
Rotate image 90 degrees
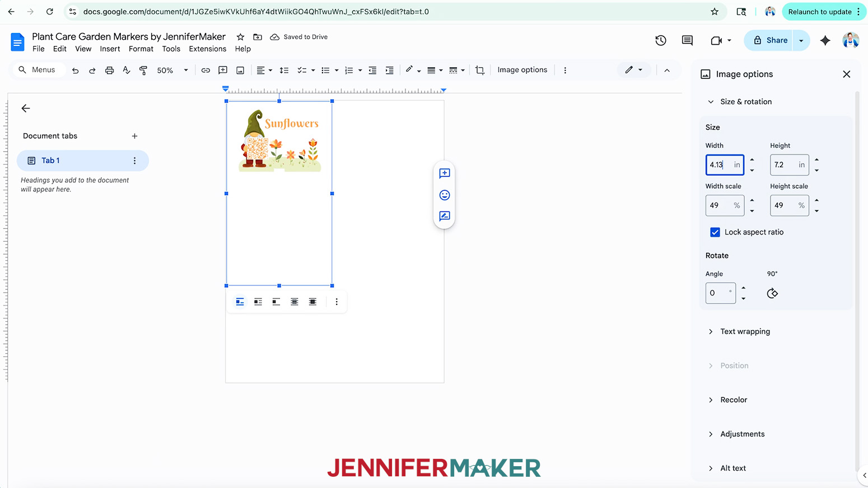click(772, 293)
